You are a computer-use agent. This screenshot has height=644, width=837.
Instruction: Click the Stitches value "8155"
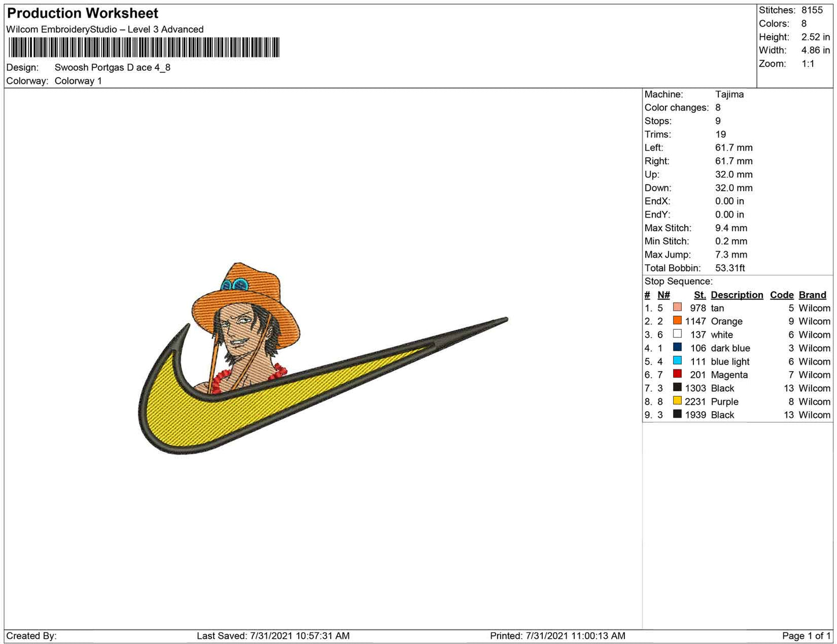(x=812, y=10)
